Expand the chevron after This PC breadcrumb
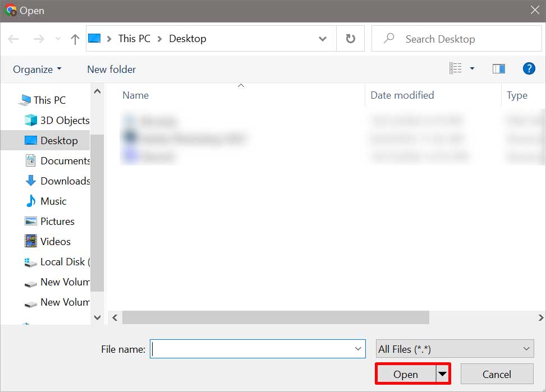546x392 pixels. [159, 39]
